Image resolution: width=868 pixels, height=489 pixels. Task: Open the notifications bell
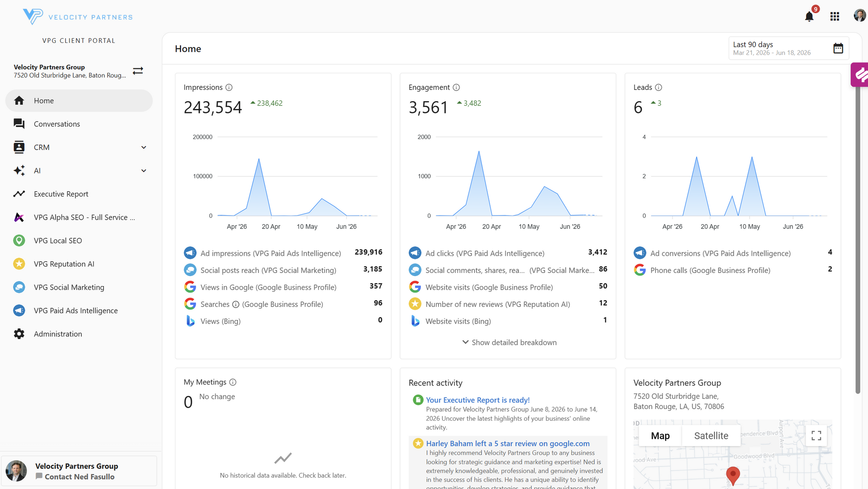[x=809, y=17]
